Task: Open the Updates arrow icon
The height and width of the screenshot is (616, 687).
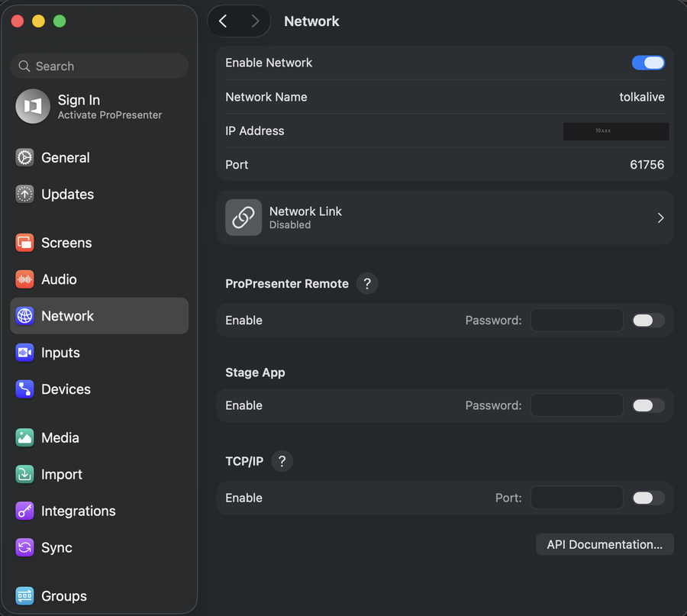Action: [x=24, y=194]
